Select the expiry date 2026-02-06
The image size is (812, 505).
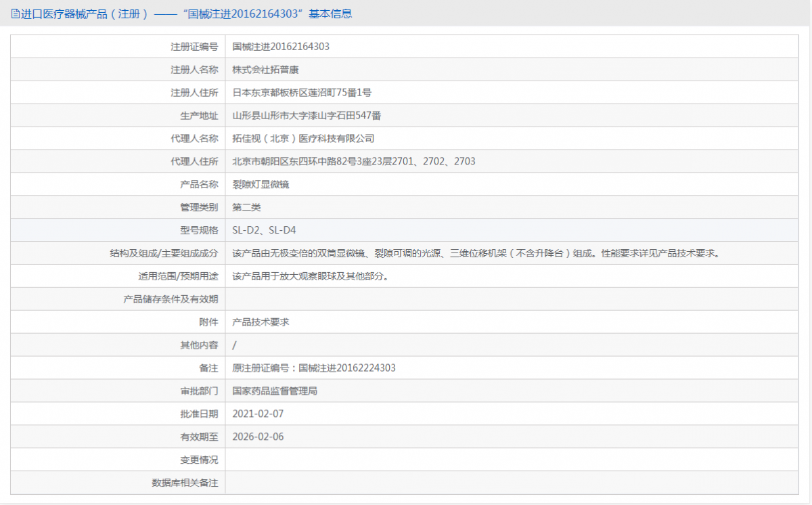(x=258, y=437)
